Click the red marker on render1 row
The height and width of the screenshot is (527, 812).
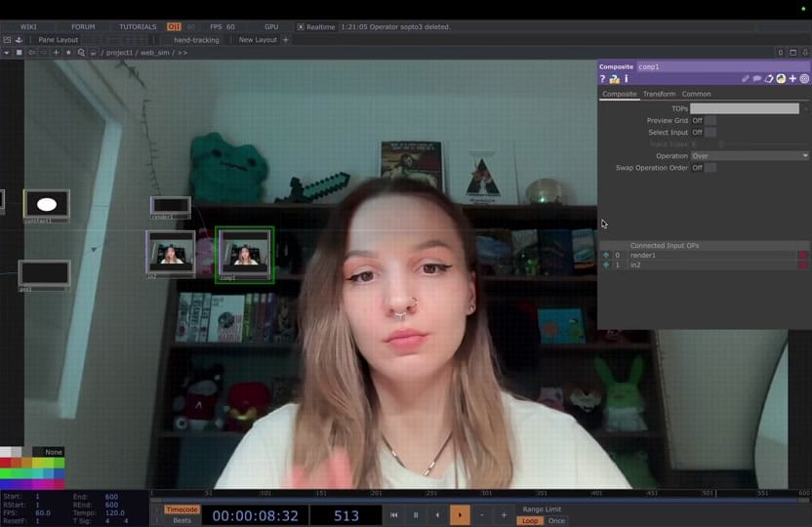803,256
